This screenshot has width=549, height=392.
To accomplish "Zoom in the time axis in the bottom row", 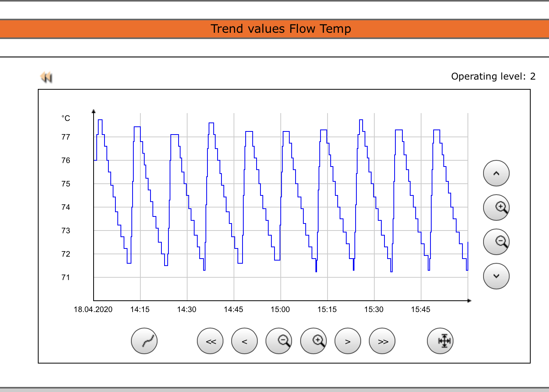I will 313,341.
